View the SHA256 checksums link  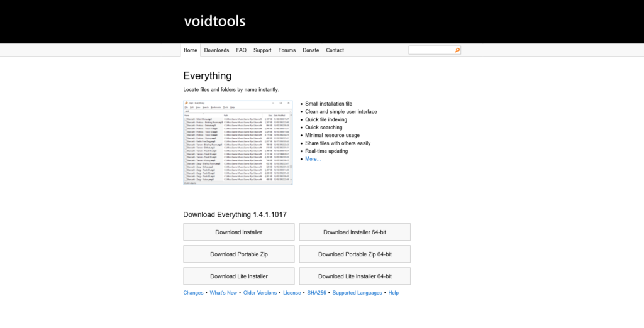tap(316, 293)
